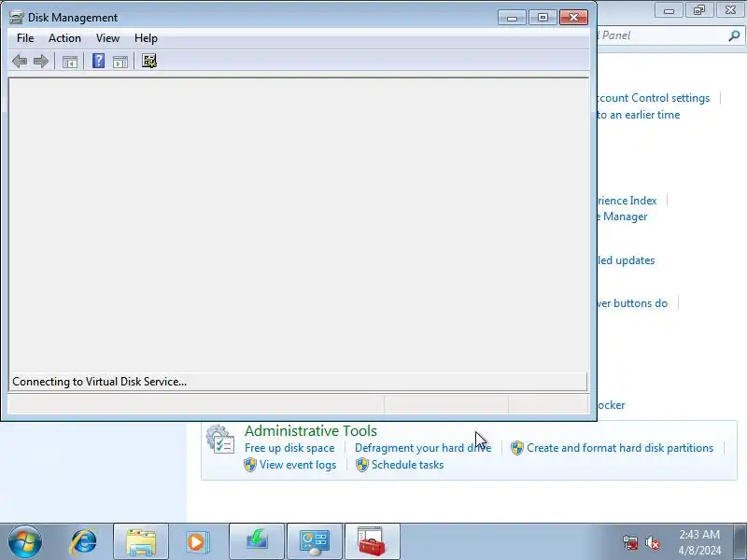The height and width of the screenshot is (560, 747).
Task: Restore down the Control Panel window
Action: [699, 10]
